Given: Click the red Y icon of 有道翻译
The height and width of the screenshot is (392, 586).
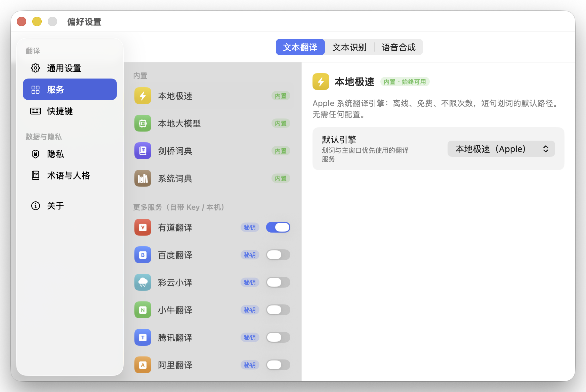Looking at the screenshot, I should coord(143,228).
